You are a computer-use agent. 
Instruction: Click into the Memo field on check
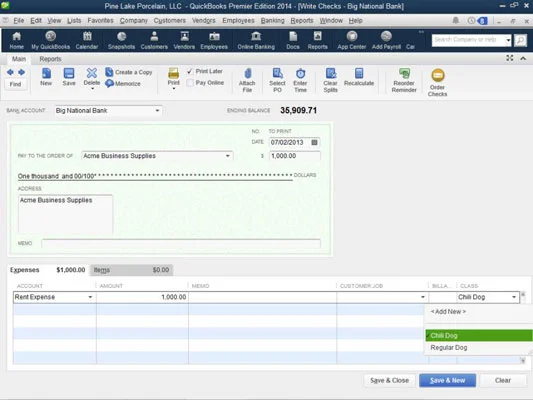[x=181, y=243]
